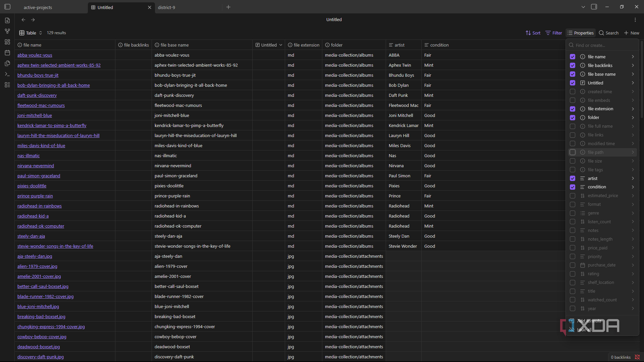The width and height of the screenshot is (644, 362).
Task: Close the Untitled tab
Action: [149, 7]
